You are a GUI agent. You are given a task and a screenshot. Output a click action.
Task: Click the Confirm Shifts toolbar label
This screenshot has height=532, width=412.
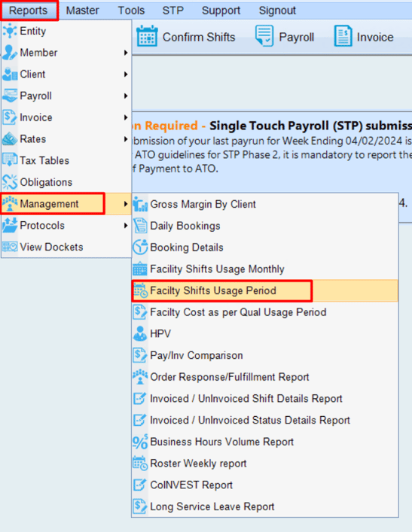click(199, 37)
